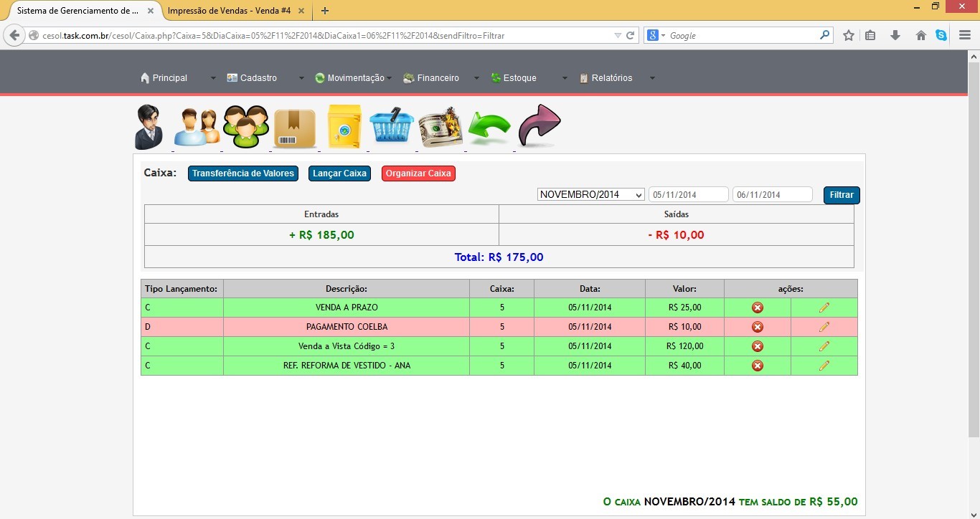Click the red Organizar Caixa button

(x=418, y=173)
